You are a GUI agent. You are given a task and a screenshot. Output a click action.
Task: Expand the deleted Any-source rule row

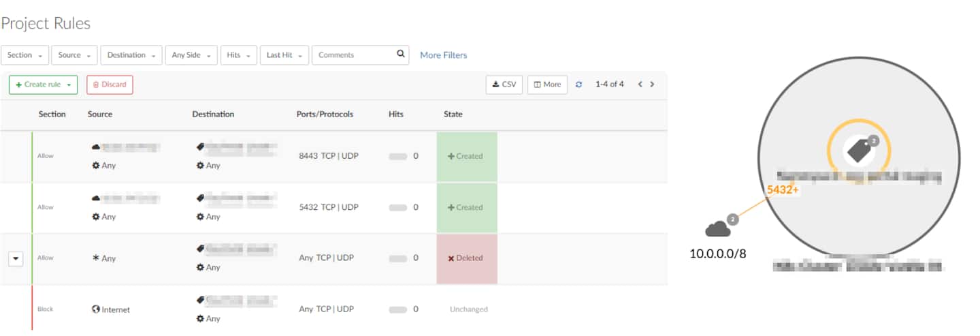click(x=16, y=258)
